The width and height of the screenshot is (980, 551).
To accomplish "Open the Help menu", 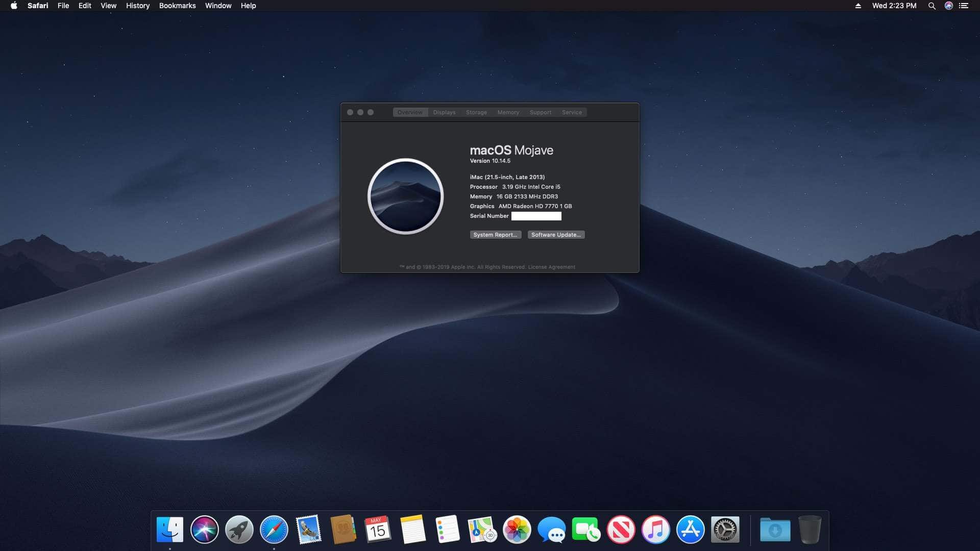I will (248, 6).
